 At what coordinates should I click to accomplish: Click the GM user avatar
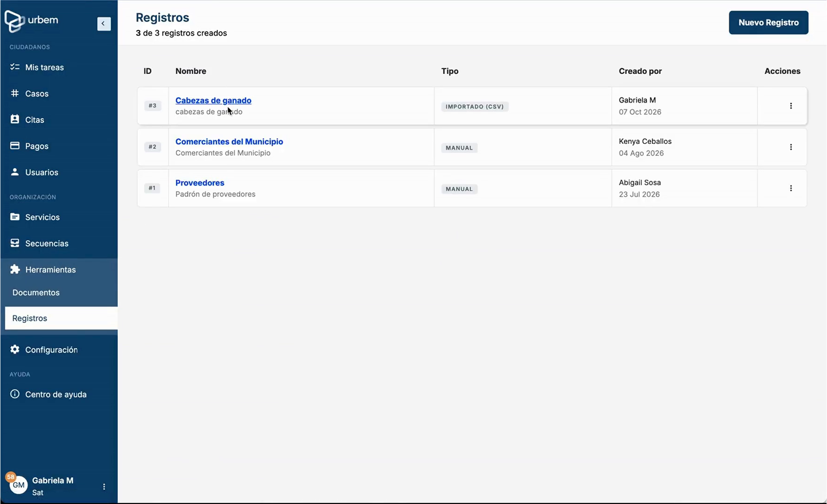[x=18, y=485]
